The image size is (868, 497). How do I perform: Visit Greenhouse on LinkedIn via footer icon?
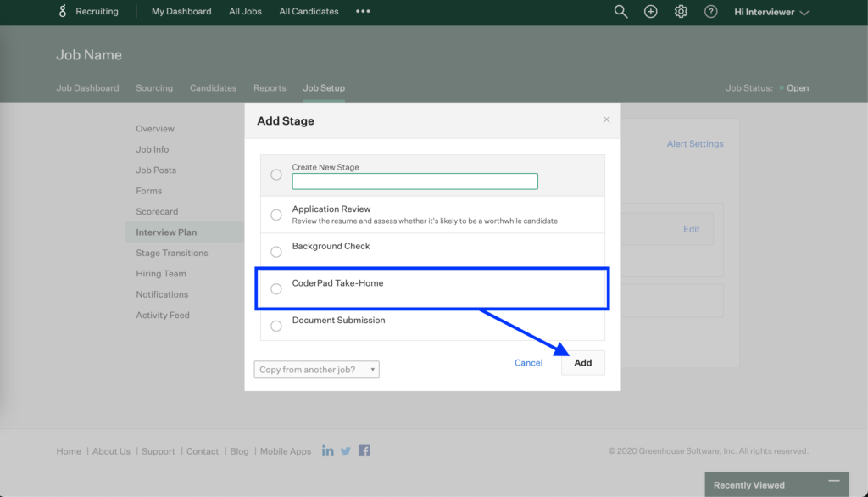coord(328,450)
